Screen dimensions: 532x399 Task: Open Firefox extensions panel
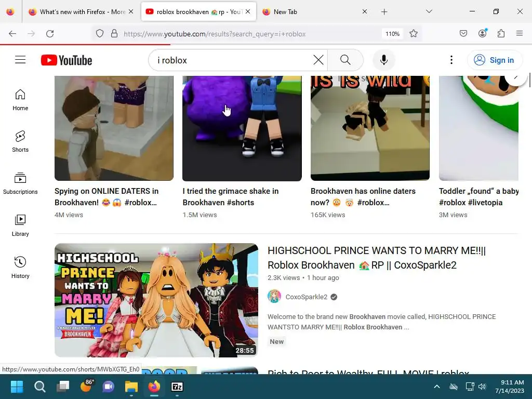(x=501, y=34)
